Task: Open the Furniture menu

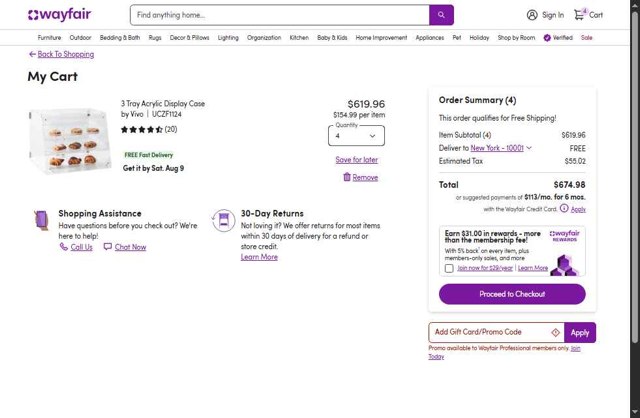Action: (x=49, y=38)
